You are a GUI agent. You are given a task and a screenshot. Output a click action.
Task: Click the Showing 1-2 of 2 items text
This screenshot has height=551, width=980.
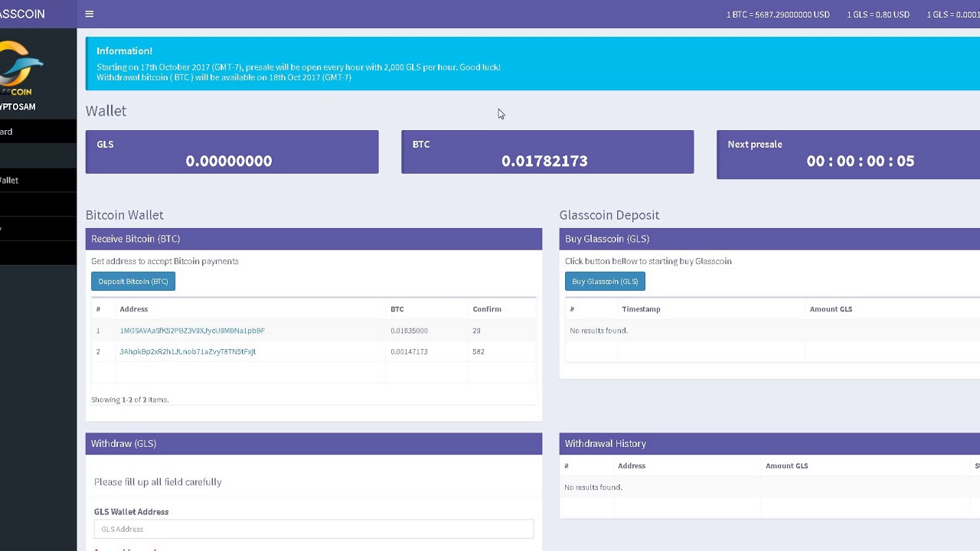click(129, 399)
